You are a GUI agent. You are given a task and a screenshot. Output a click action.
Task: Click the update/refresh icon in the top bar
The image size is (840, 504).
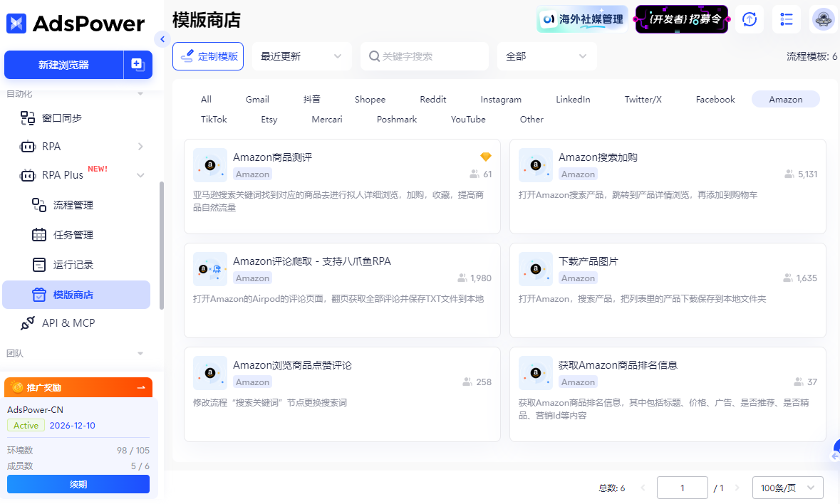point(749,19)
